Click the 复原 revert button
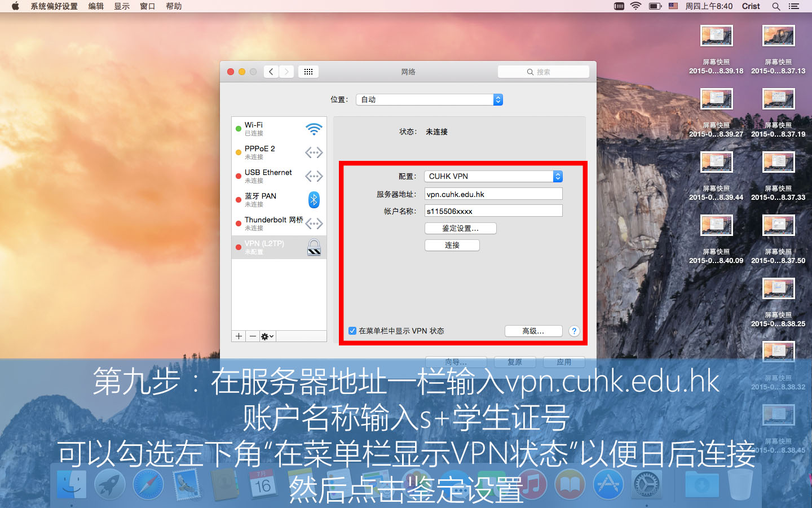812x508 pixels. click(x=515, y=362)
